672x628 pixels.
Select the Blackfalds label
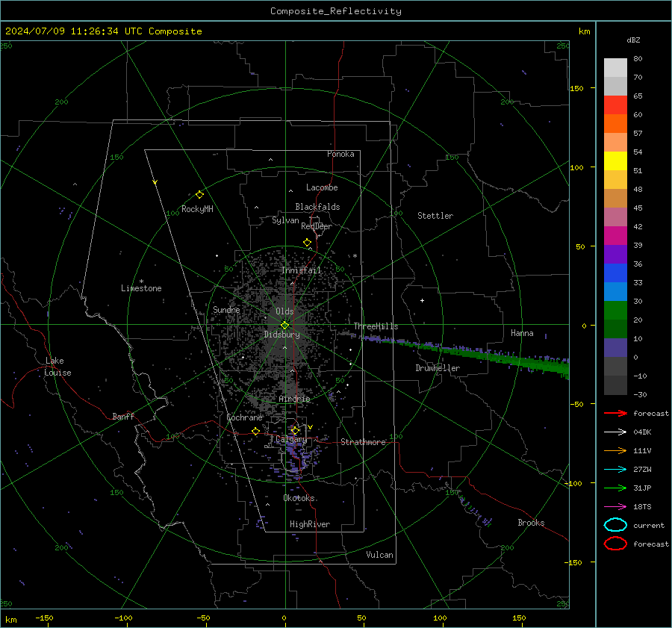coord(317,207)
